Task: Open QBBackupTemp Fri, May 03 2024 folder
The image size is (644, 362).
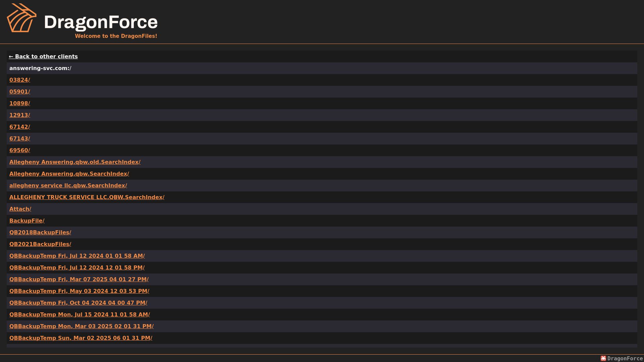Action: pyautogui.click(x=79, y=291)
